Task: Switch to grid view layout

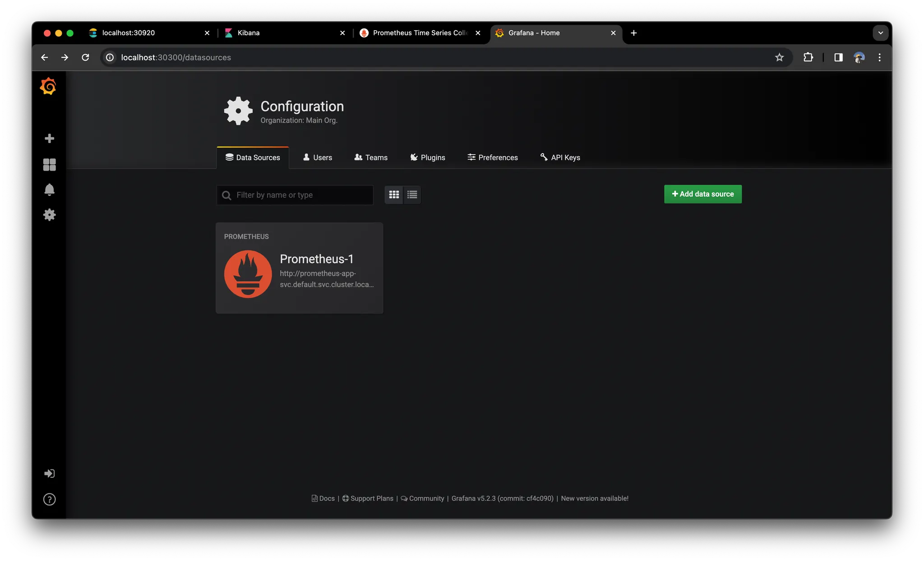Action: (394, 195)
